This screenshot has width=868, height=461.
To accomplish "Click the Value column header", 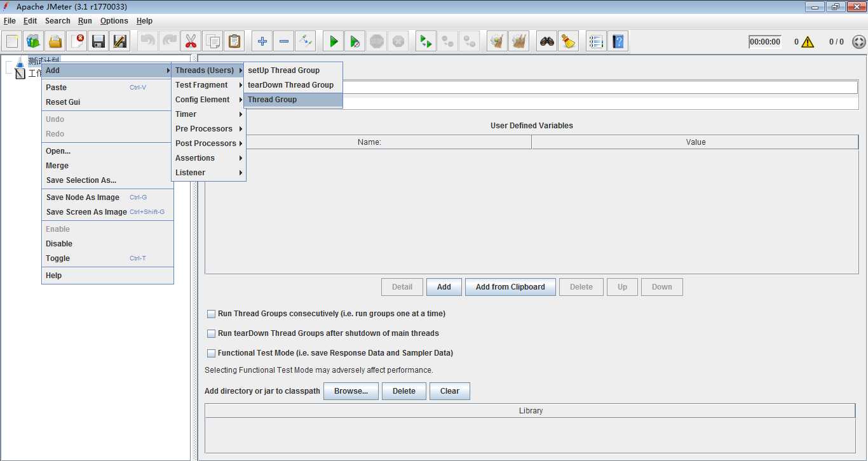I will 695,142.
